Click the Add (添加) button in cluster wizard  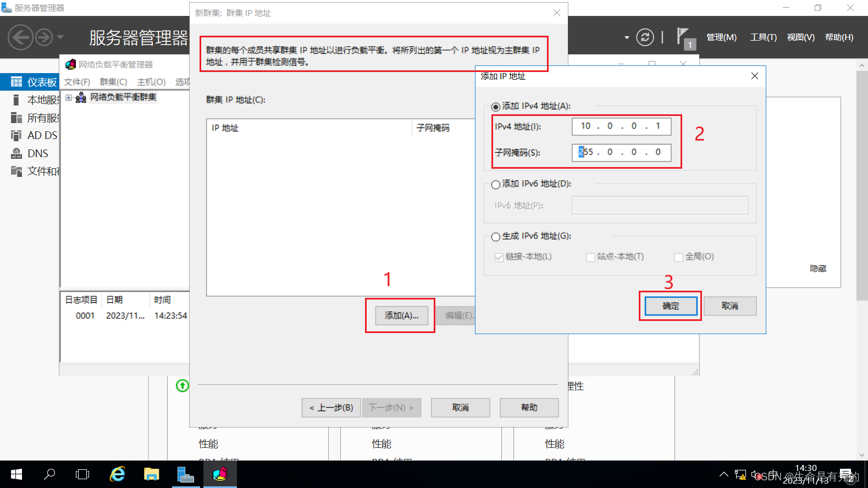402,315
